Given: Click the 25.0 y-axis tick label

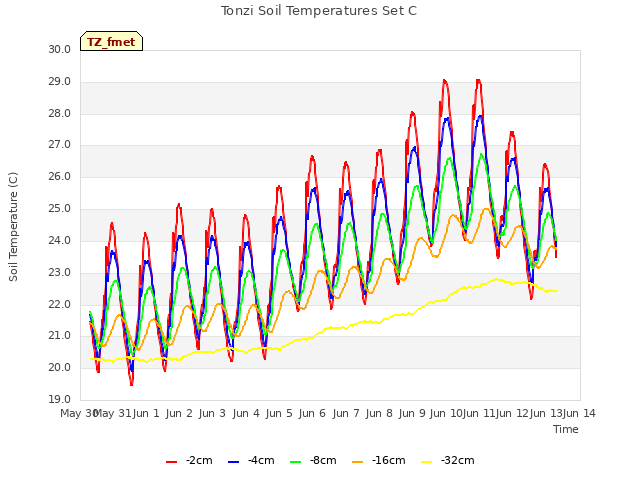Looking at the screenshot, I should tap(60, 209).
